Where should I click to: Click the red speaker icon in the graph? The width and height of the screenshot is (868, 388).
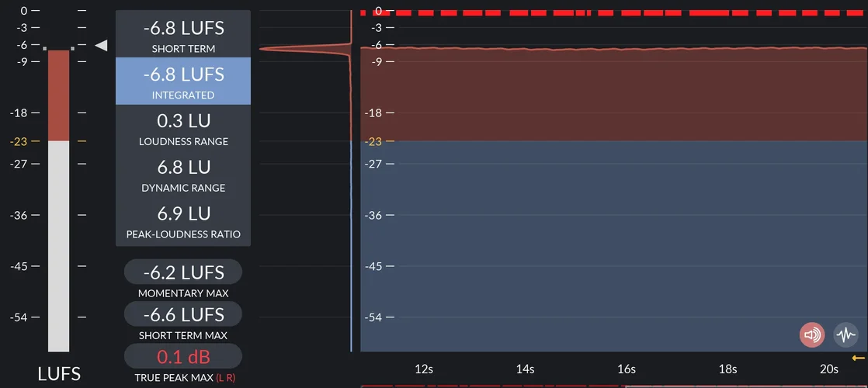point(812,335)
